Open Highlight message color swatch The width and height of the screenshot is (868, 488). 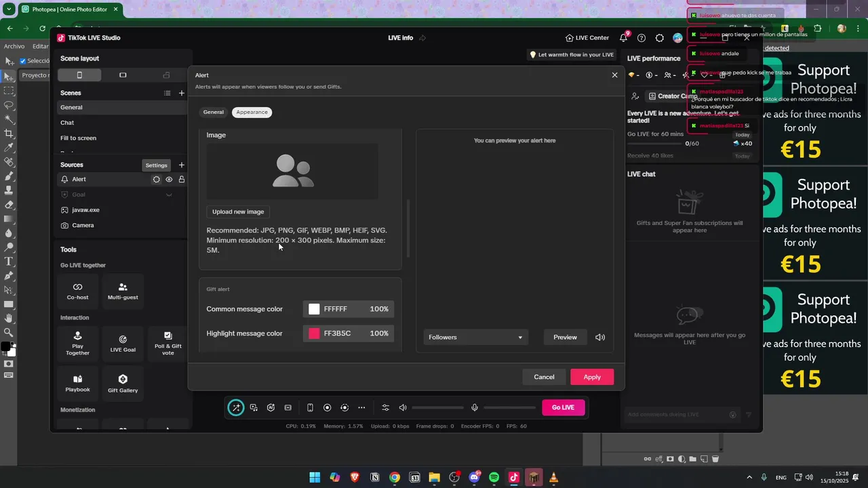[314, 333]
